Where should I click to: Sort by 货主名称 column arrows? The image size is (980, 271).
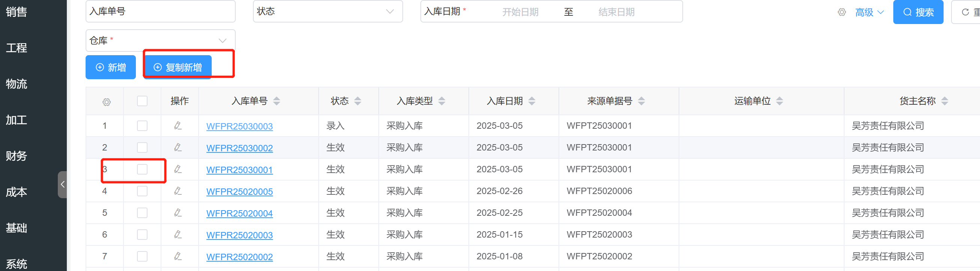click(x=945, y=101)
